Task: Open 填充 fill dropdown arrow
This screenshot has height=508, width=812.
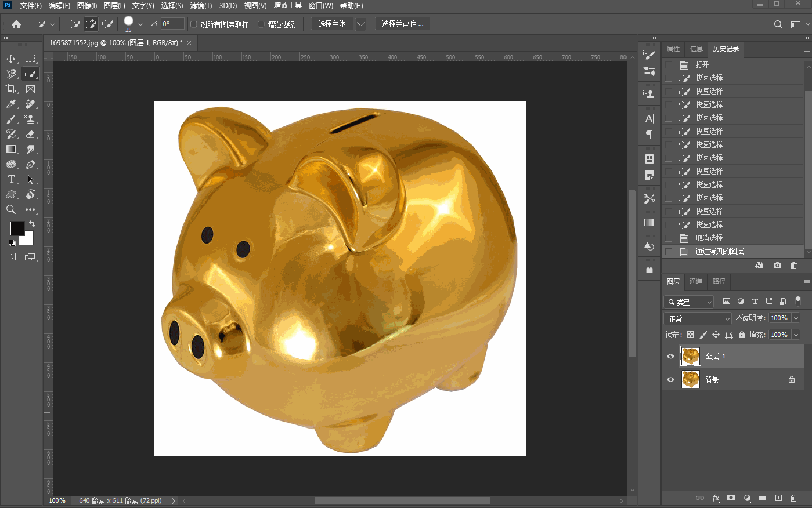Action: coord(796,335)
